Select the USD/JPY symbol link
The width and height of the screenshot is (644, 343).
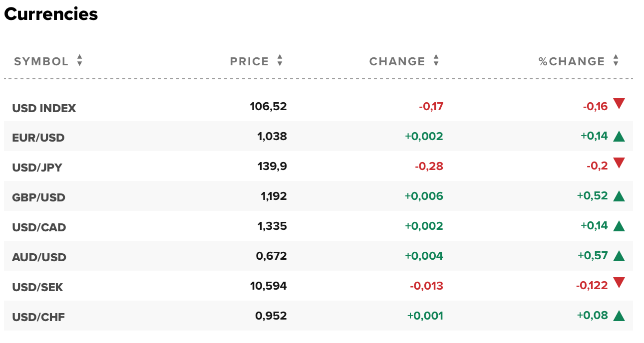37,168
